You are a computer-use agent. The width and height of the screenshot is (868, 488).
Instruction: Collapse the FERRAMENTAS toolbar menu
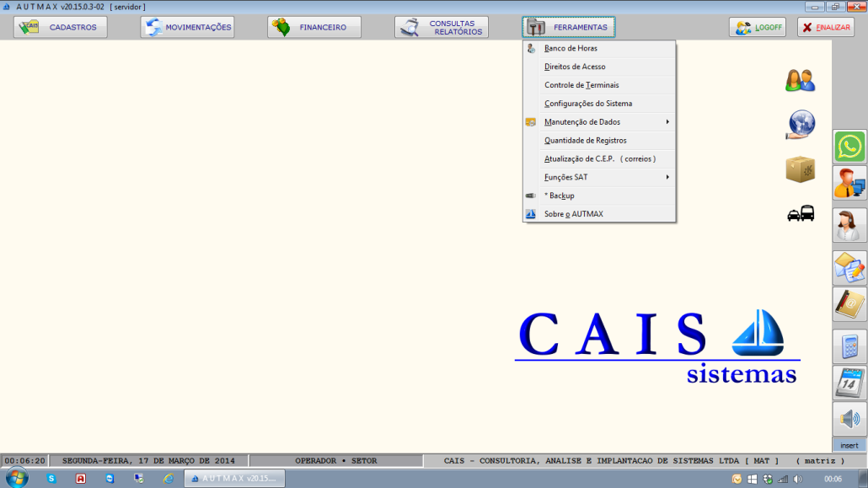coord(569,27)
